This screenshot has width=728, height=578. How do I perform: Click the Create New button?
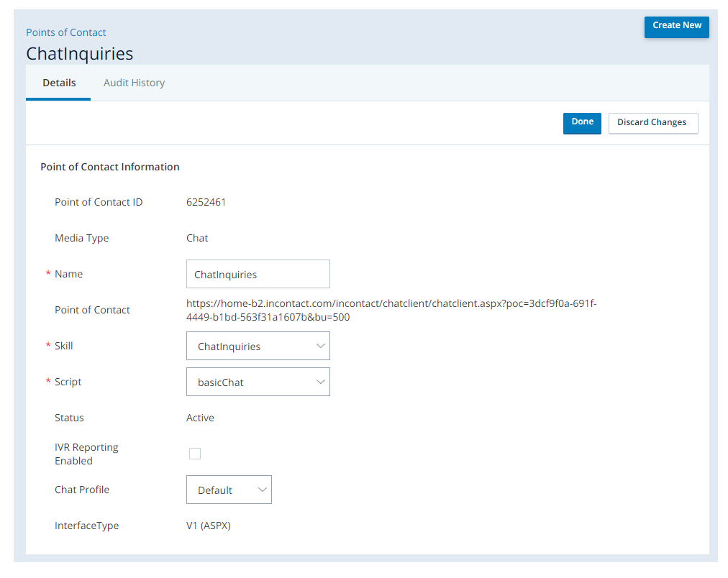coord(676,27)
